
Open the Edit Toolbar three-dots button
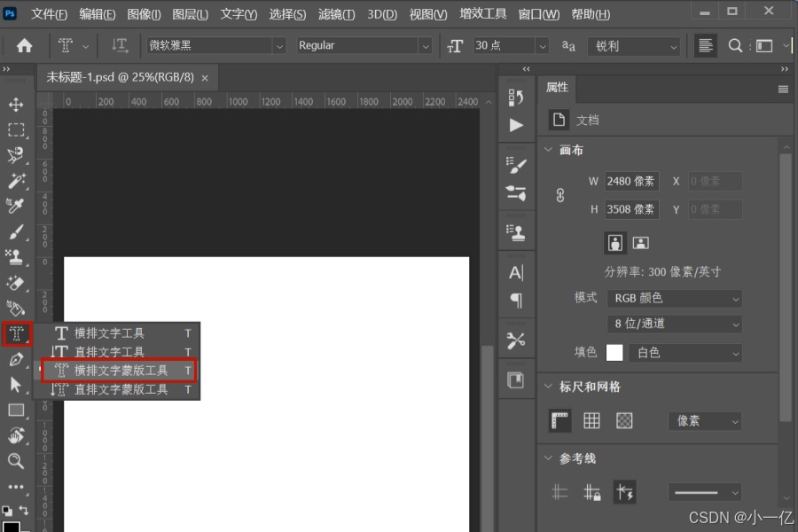click(x=16, y=487)
